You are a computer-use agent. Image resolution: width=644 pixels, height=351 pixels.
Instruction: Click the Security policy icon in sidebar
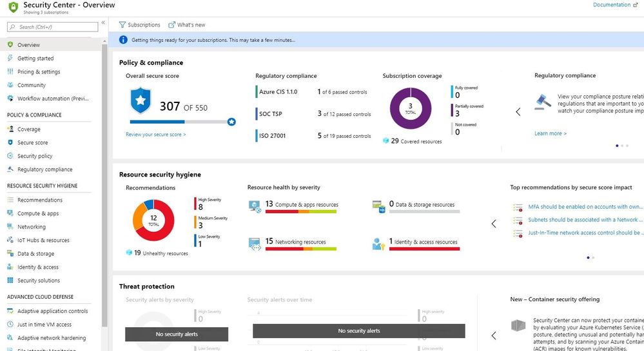[10, 156]
